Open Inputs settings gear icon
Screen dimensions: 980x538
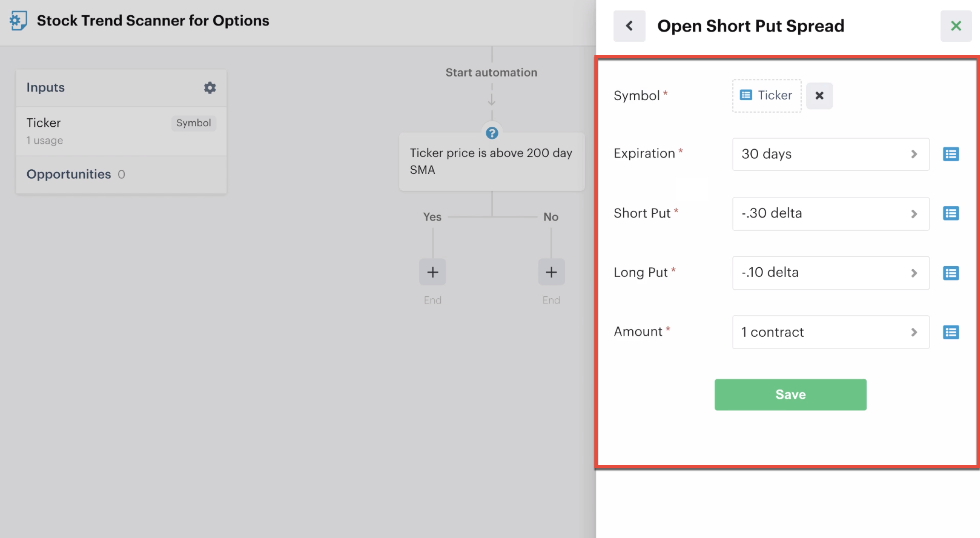click(x=210, y=87)
